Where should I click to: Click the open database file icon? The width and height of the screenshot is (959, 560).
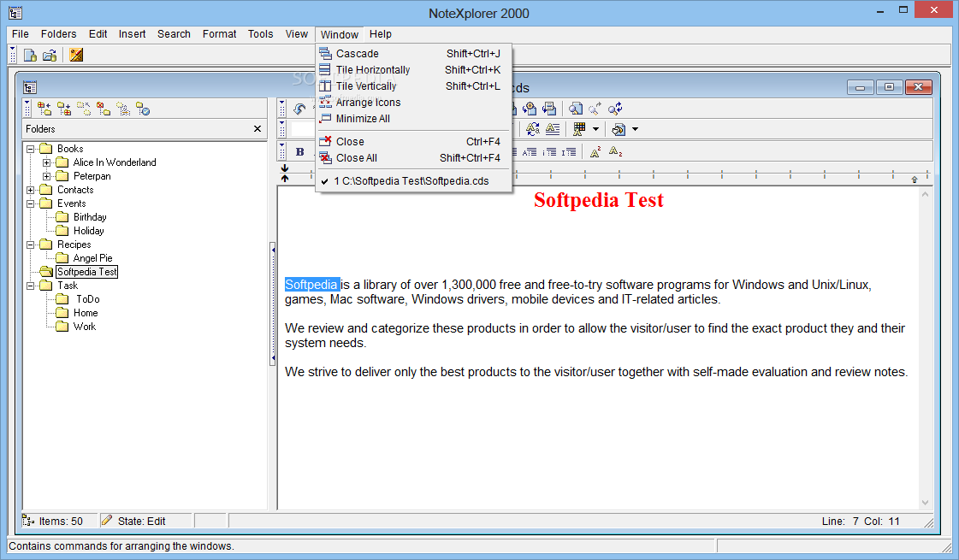[50, 55]
